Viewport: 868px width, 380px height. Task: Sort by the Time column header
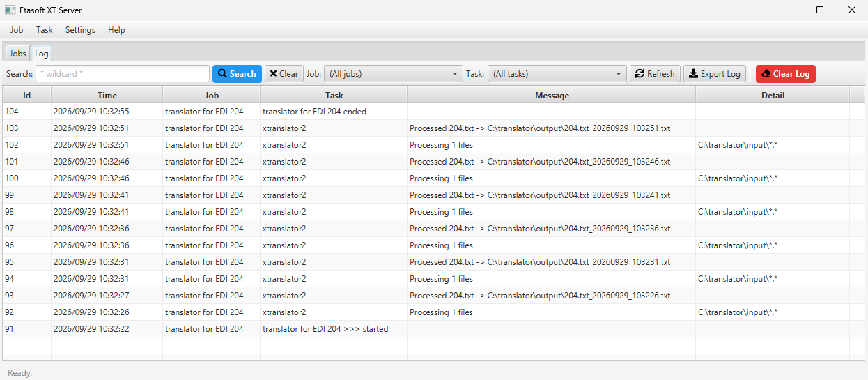click(107, 95)
